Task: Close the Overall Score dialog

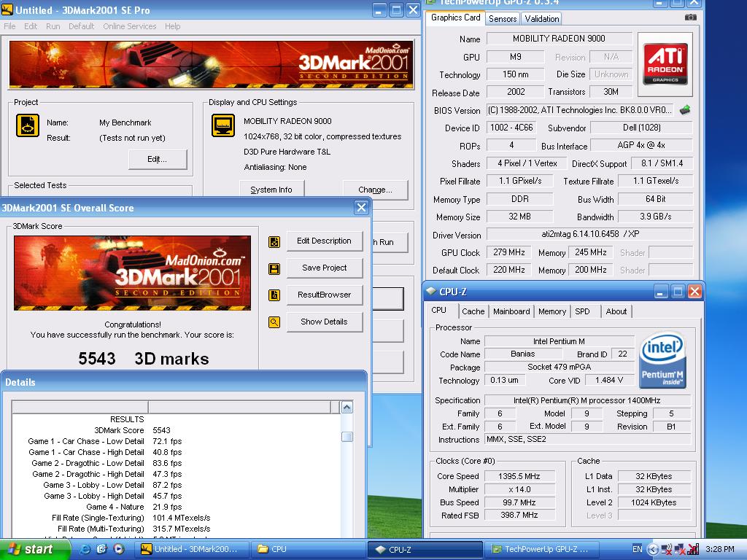Action: 361,208
